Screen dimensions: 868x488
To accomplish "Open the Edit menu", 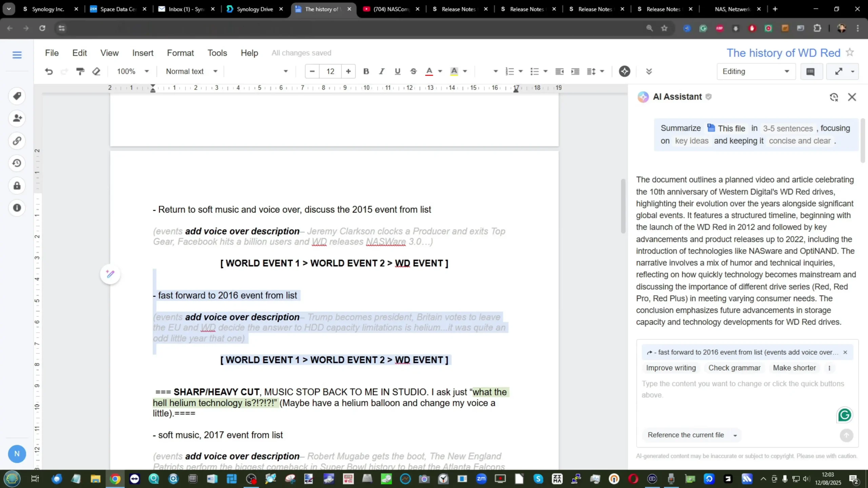I will coord(80,53).
